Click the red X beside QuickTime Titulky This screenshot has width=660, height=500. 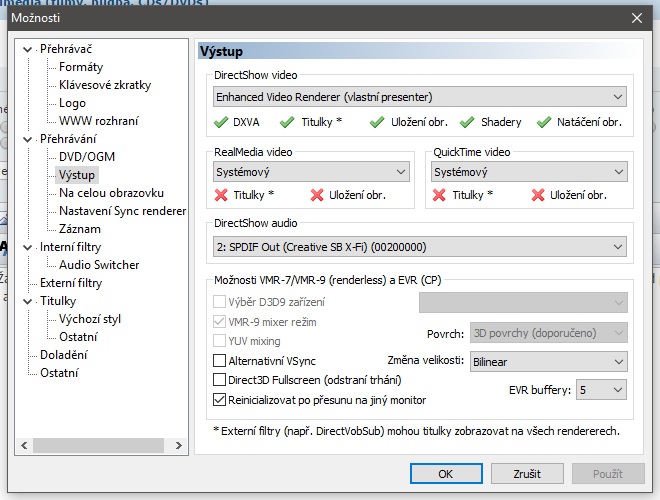pos(439,195)
